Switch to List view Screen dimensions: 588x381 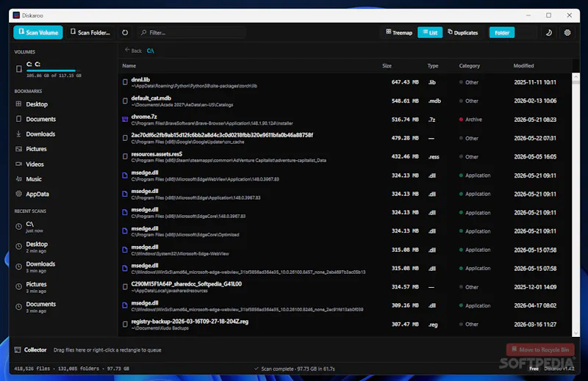click(x=430, y=32)
